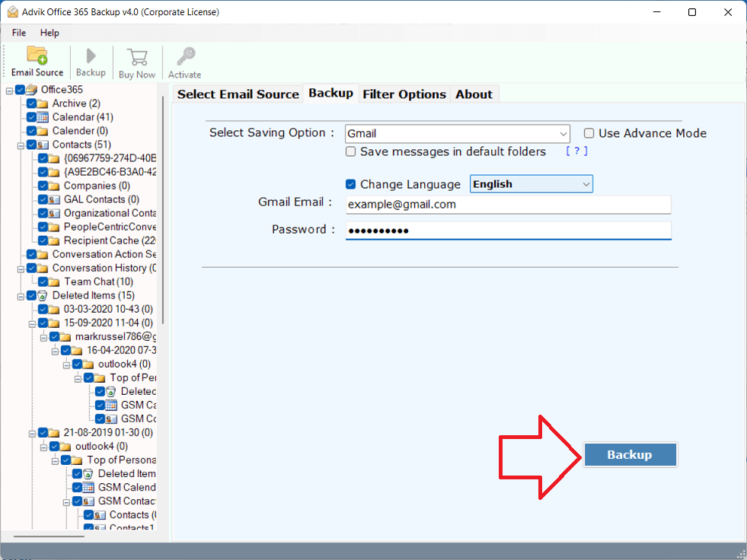
Task: Switch to Select Email Source tab
Action: 238,94
